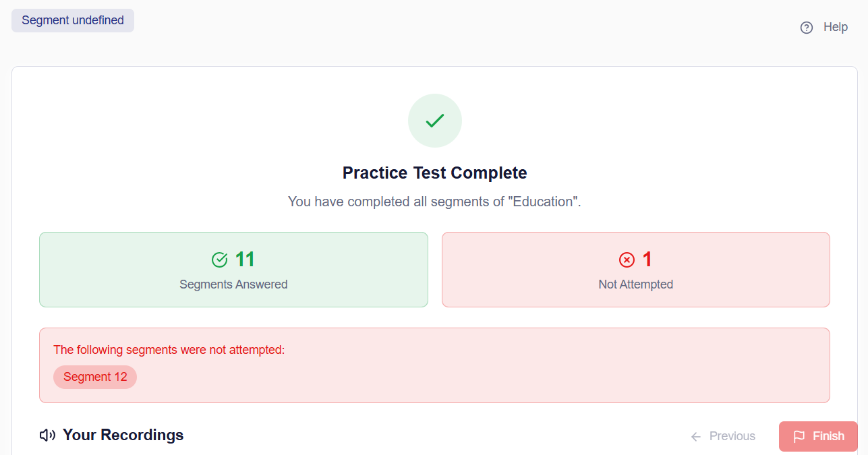Click the green check-circle icon beside 11
This screenshot has width=868, height=455.
click(x=220, y=260)
